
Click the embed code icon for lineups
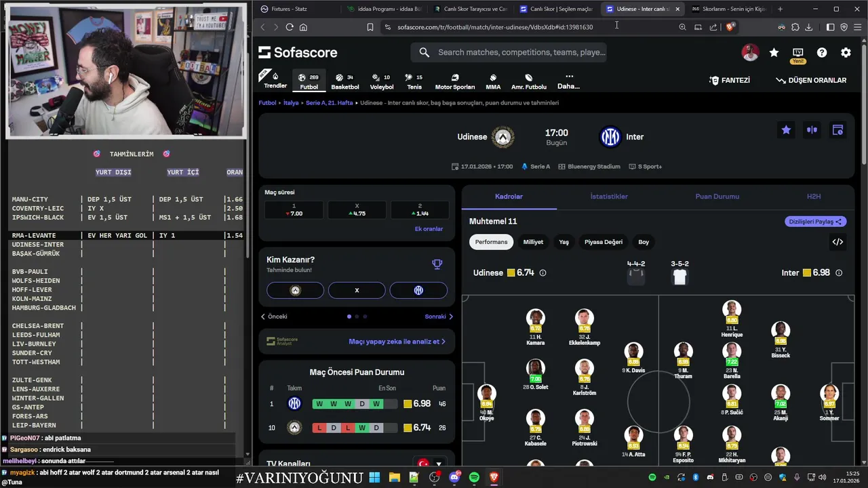837,242
